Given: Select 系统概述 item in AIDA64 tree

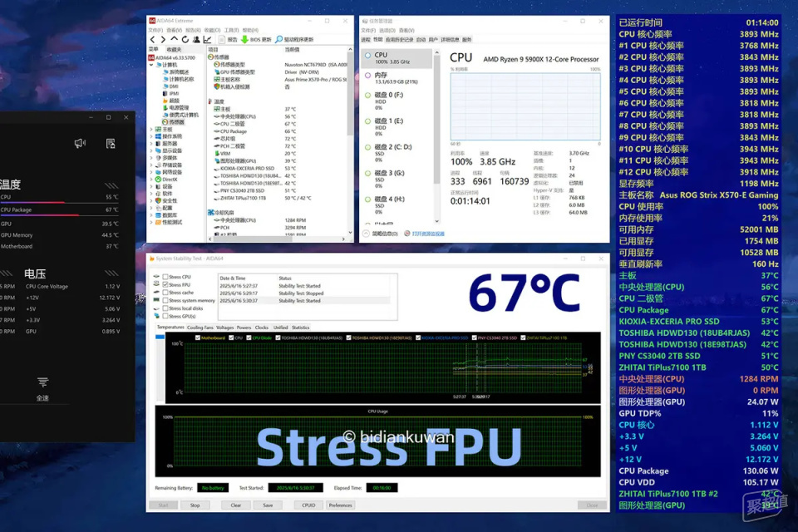Looking at the screenshot, I should coord(175,72).
